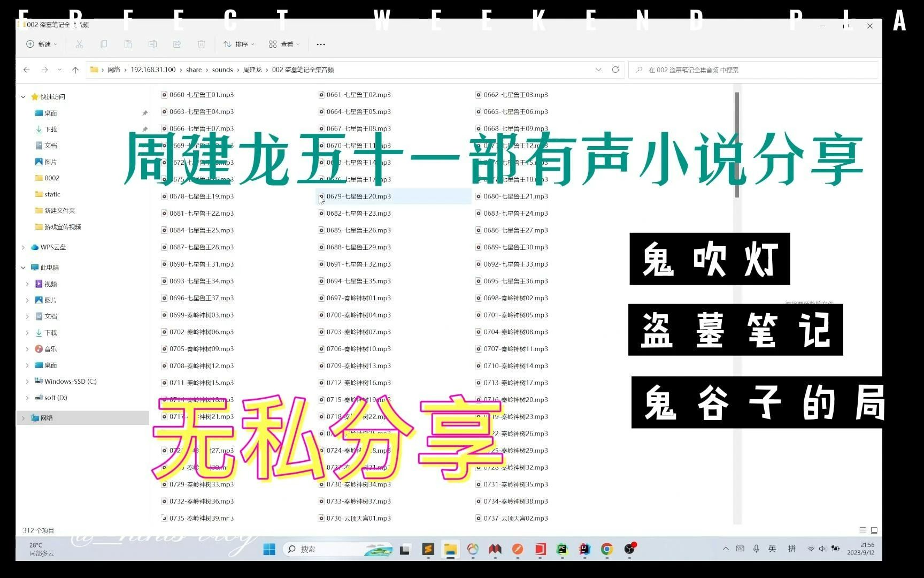Select file 0736-云顶天宫01.mp3
Screen dimensions: 924x578
pyautogui.click(x=355, y=519)
